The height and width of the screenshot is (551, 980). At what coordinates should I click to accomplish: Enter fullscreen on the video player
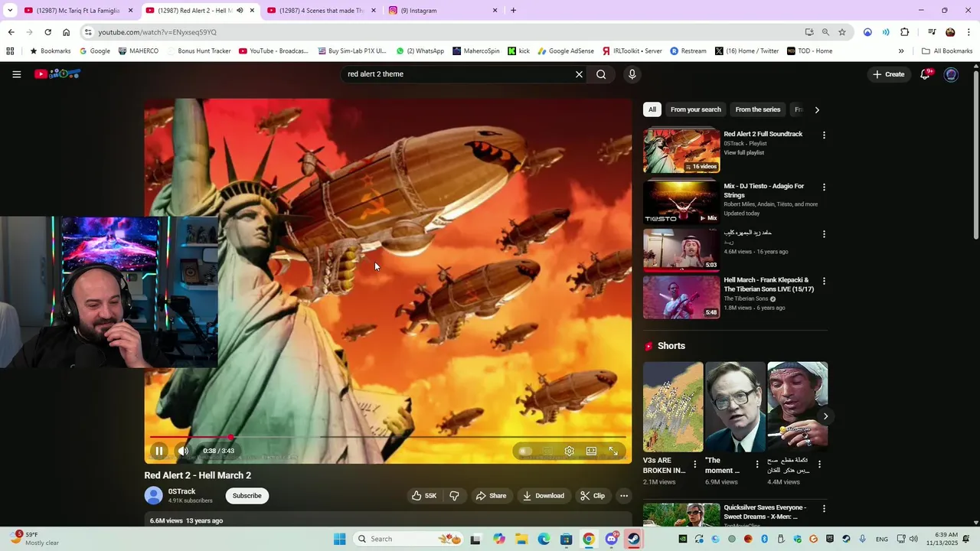pyautogui.click(x=613, y=451)
